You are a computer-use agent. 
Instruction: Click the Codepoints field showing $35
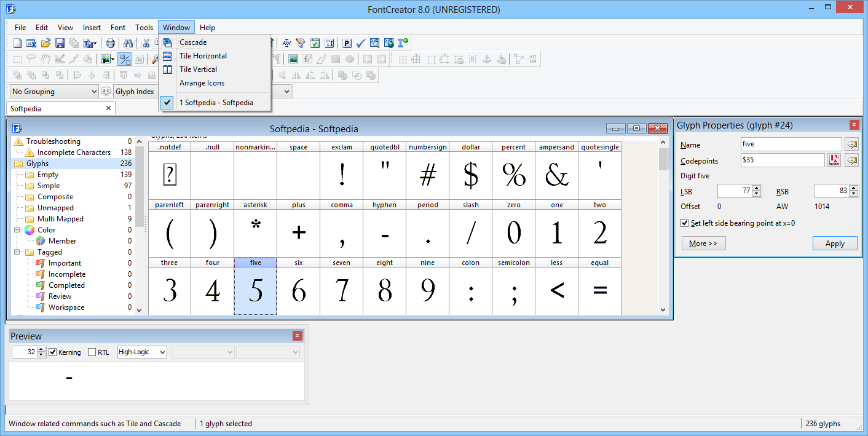tap(783, 161)
